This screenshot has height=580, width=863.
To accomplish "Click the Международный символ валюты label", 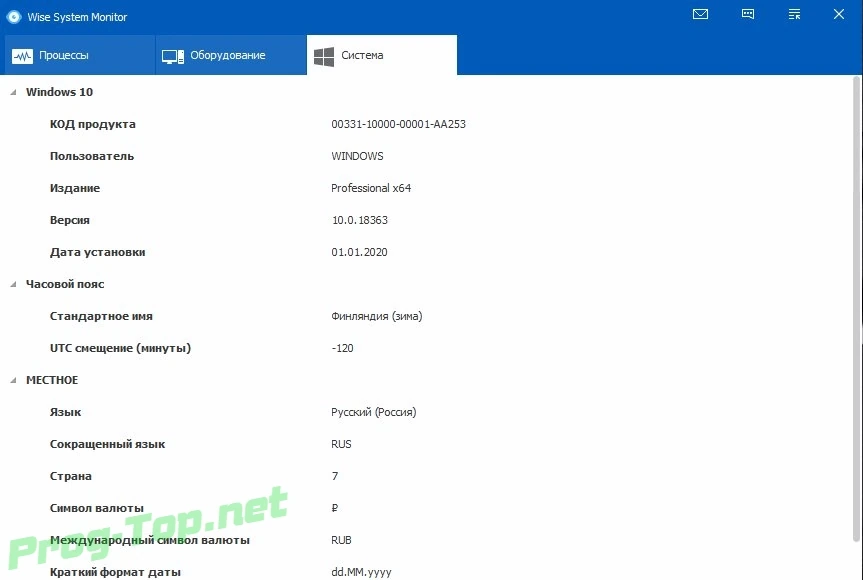I will pyautogui.click(x=150, y=540).
